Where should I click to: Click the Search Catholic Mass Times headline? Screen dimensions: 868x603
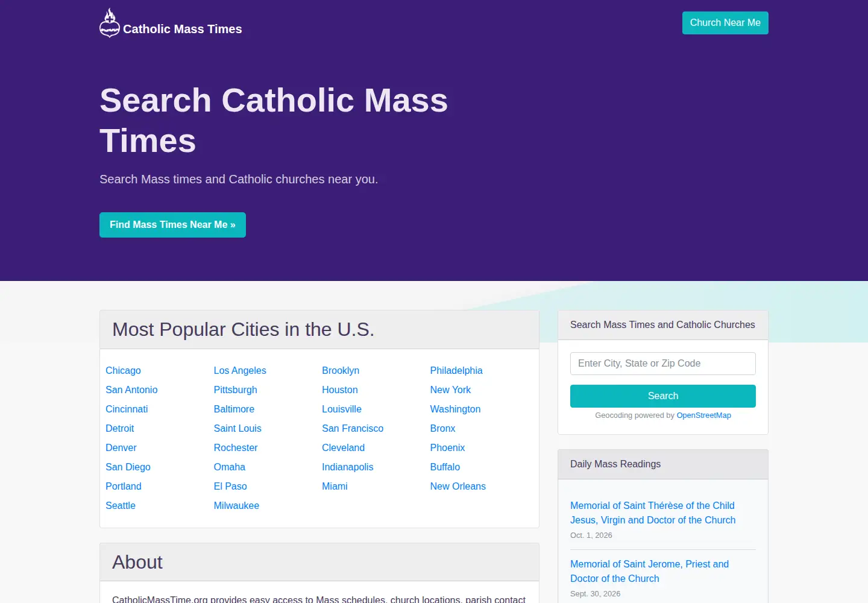coord(274,121)
